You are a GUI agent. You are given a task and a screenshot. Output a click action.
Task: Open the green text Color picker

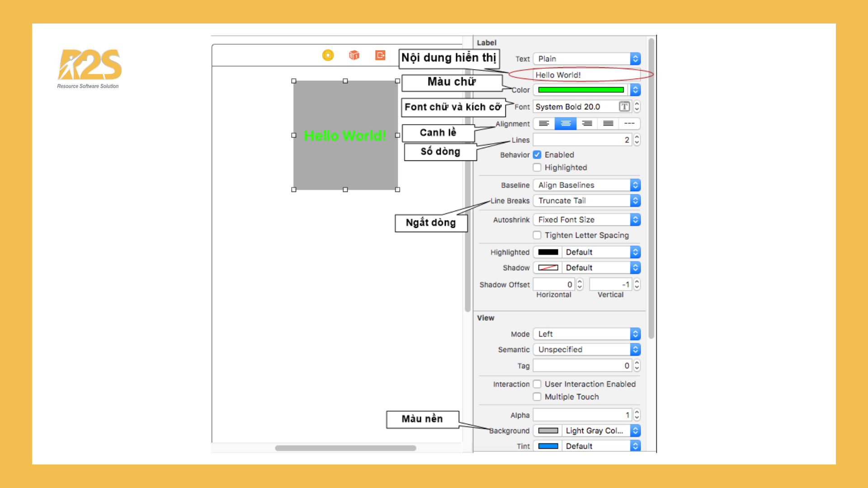(580, 90)
